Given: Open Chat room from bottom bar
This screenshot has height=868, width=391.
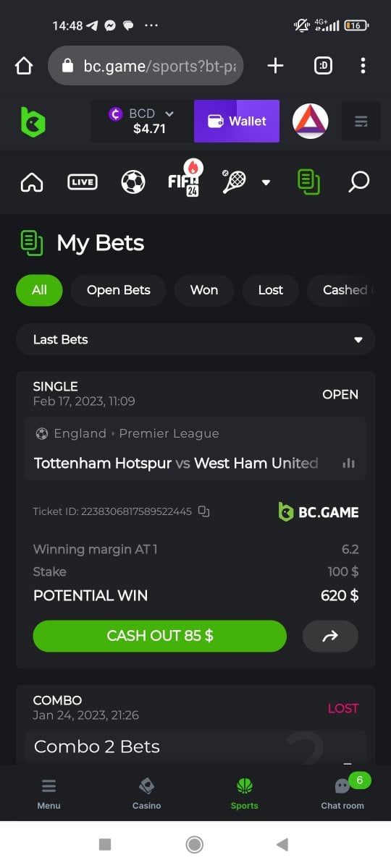Looking at the screenshot, I should click(x=342, y=793).
